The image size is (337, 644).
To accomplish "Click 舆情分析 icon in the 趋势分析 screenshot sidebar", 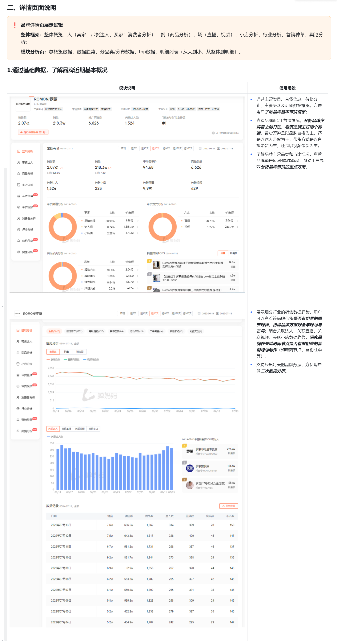I will click(x=18, y=431).
